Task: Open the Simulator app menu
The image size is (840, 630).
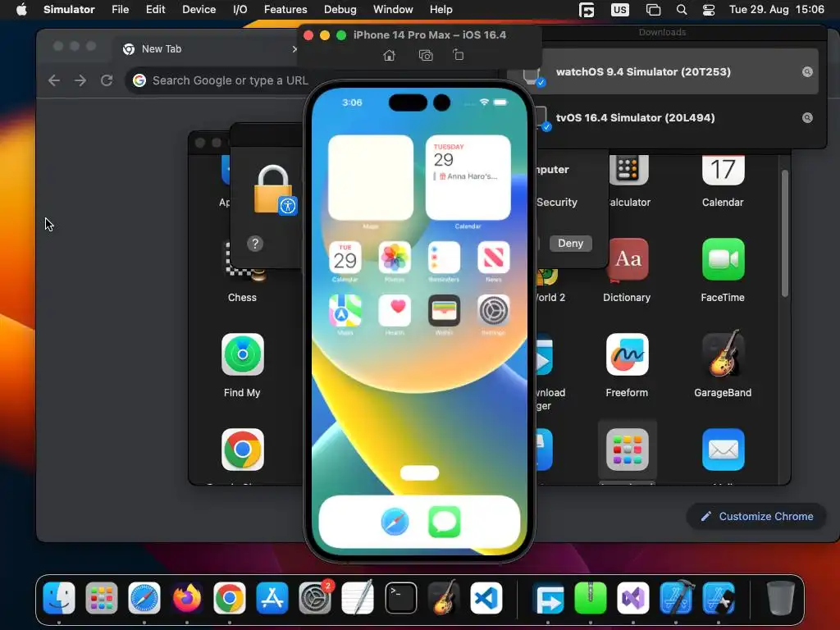Action: [x=69, y=10]
